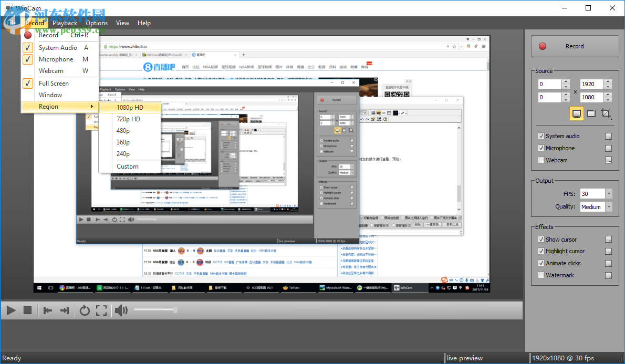625x364 pixels.
Task: Decrease source height with down arrow
Action: (x=608, y=100)
